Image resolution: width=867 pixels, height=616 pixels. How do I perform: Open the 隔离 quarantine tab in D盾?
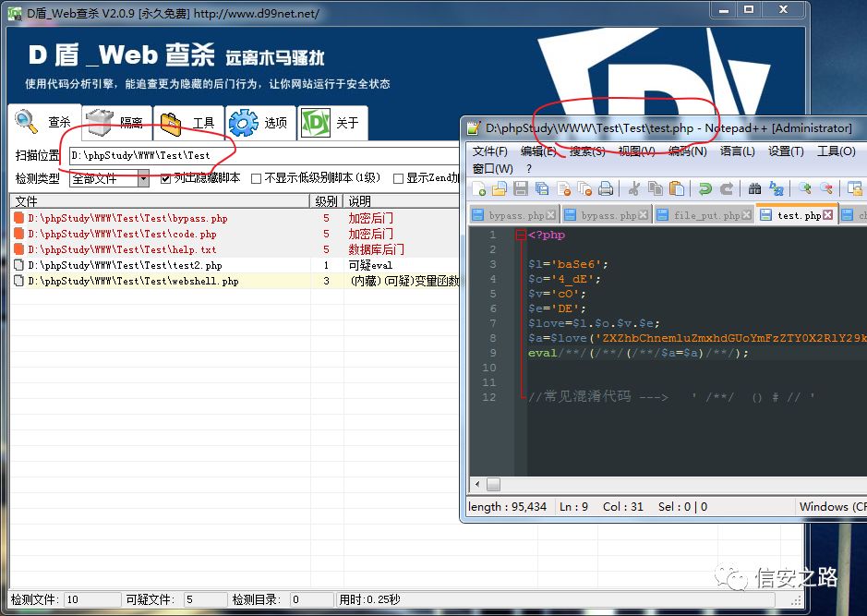pyautogui.click(x=116, y=122)
